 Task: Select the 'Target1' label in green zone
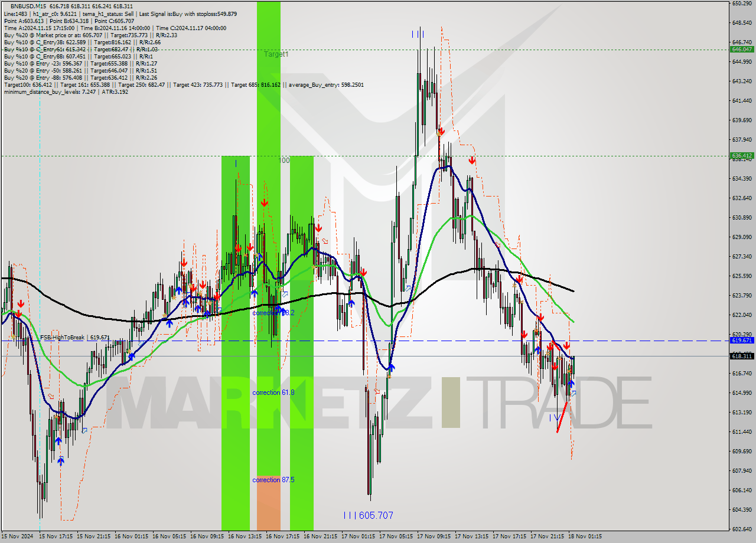[276, 54]
